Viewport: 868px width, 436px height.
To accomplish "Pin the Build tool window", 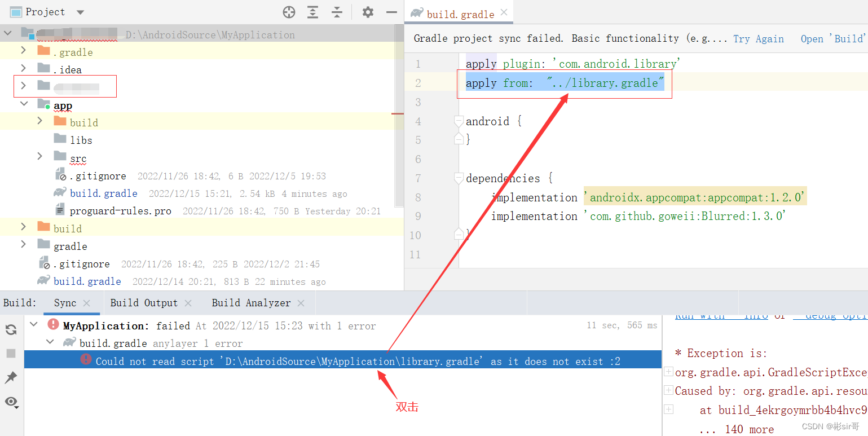I will coord(11,377).
